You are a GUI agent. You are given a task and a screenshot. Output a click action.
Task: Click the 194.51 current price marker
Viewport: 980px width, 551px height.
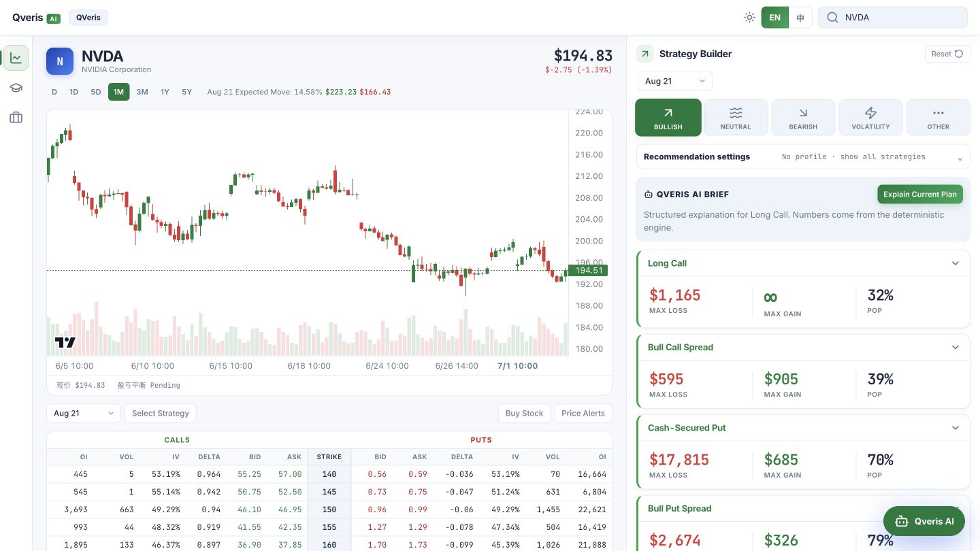click(589, 271)
